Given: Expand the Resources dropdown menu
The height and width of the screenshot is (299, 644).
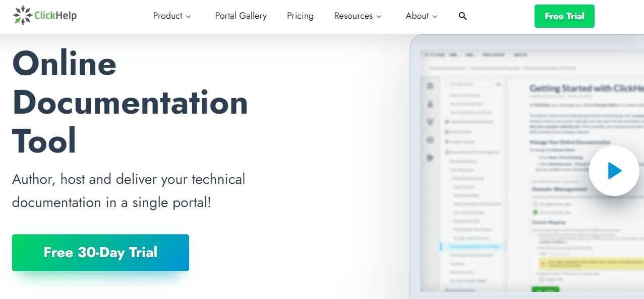Looking at the screenshot, I should (358, 16).
